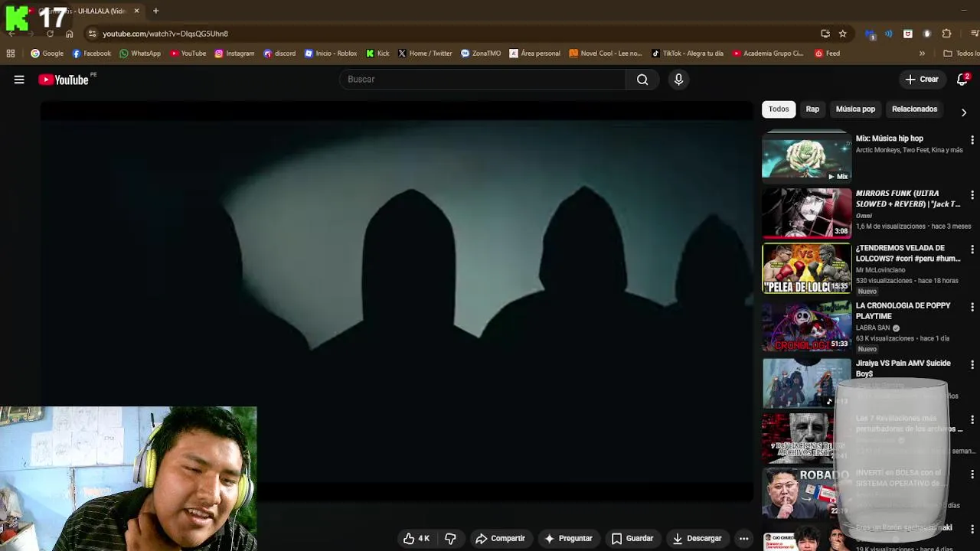Click channel name Mr McLovinciano
Viewport: 980px width, 551px height.
880,270
